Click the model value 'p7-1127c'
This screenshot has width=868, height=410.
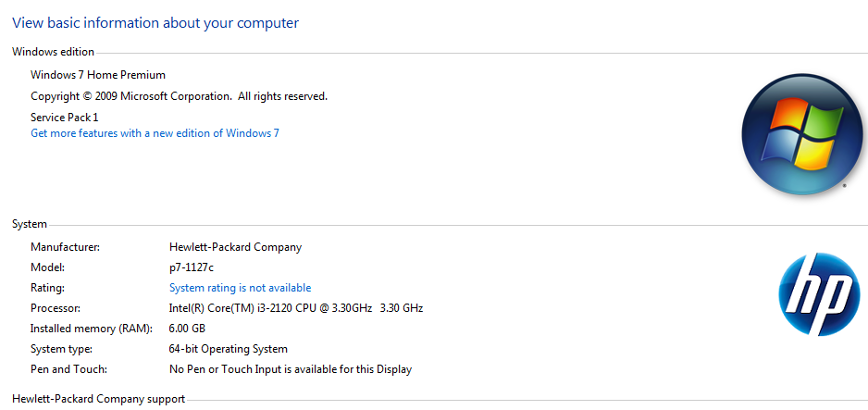click(192, 267)
